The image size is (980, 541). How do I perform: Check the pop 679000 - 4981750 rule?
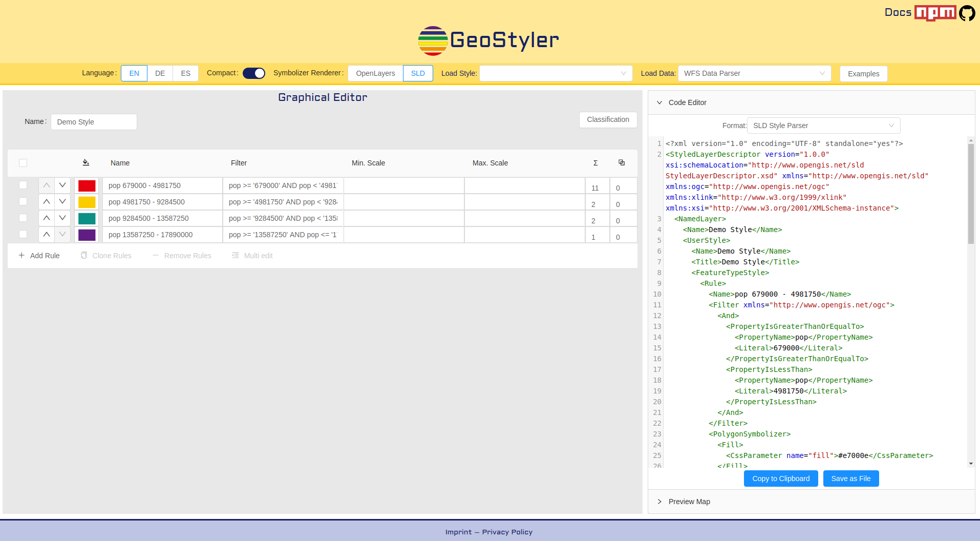23,185
